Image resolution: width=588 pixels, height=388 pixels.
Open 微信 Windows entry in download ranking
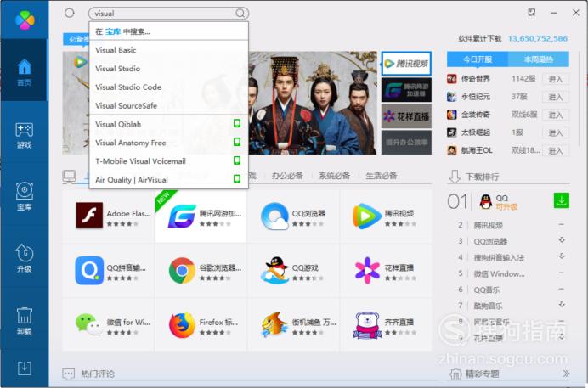coord(499,273)
